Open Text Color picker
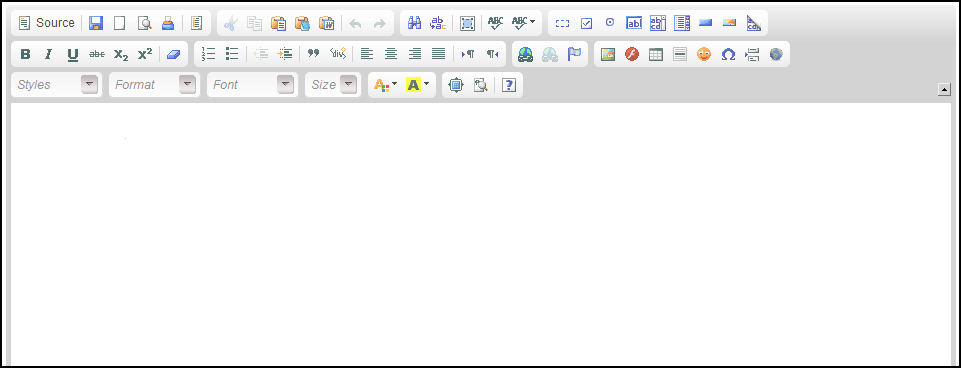This screenshot has height=368, width=961. 386,85
